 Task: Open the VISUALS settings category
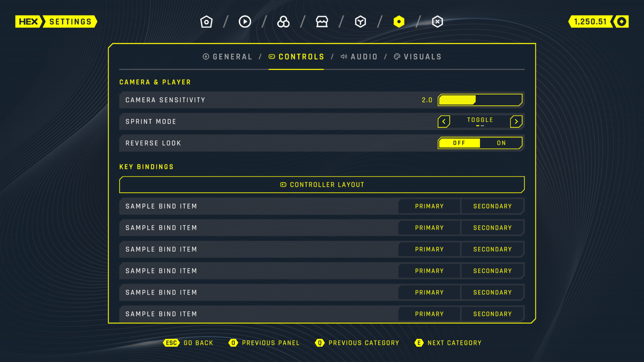418,57
